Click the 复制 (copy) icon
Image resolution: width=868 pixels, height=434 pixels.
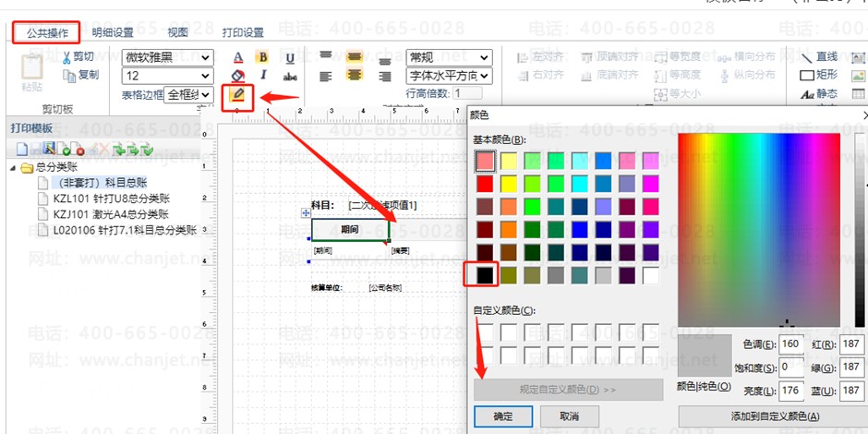point(68,76)
